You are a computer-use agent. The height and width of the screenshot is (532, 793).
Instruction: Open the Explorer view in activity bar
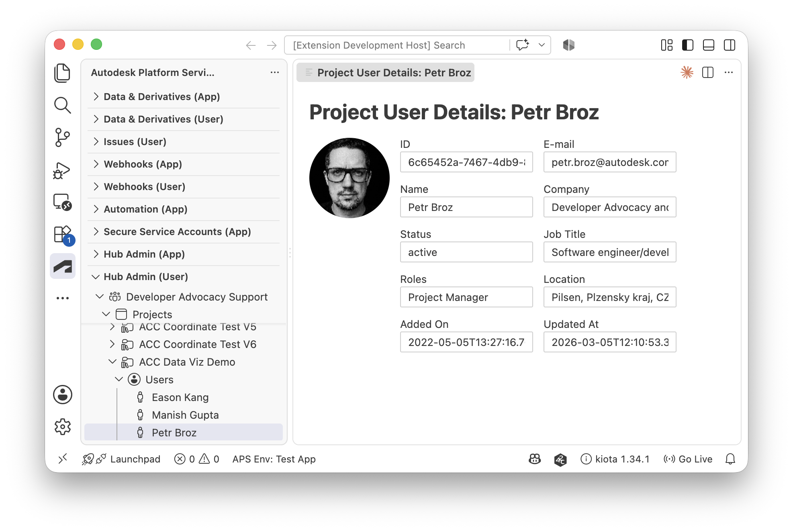pyautogui.click(x=62, y=73)
